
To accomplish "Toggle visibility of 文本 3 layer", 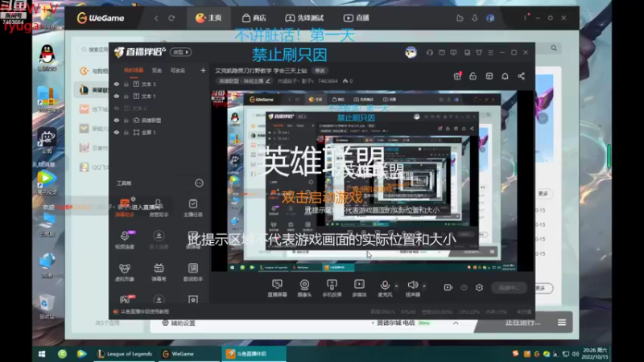I will (x=117, y=84).
